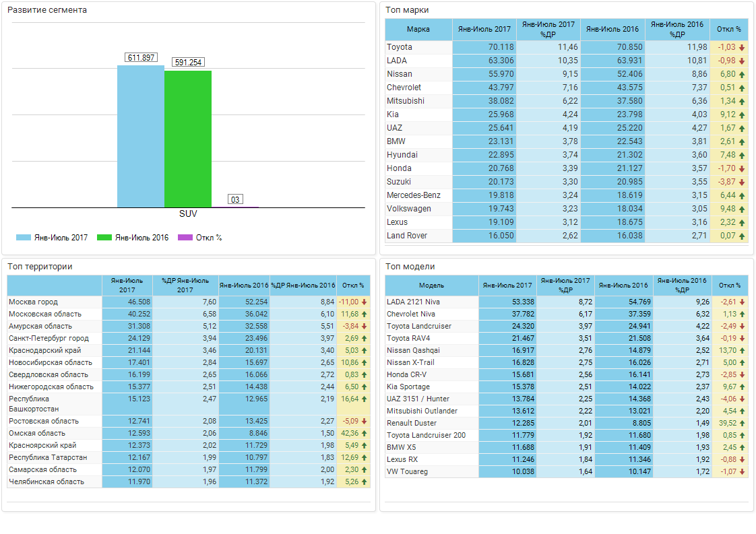Viewport: 756px width, 534px height.
Task: Click the up arrow in the Volkswagen row
Action: 742,209
